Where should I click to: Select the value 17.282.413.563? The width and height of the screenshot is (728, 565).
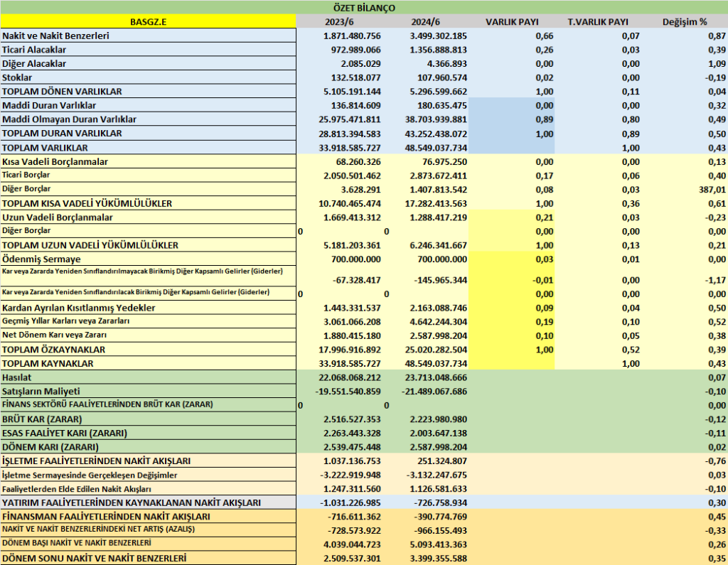(436, 203)
